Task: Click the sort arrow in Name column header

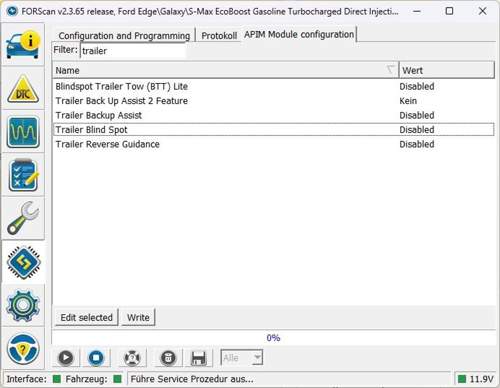Action: [x=390, y=70]
